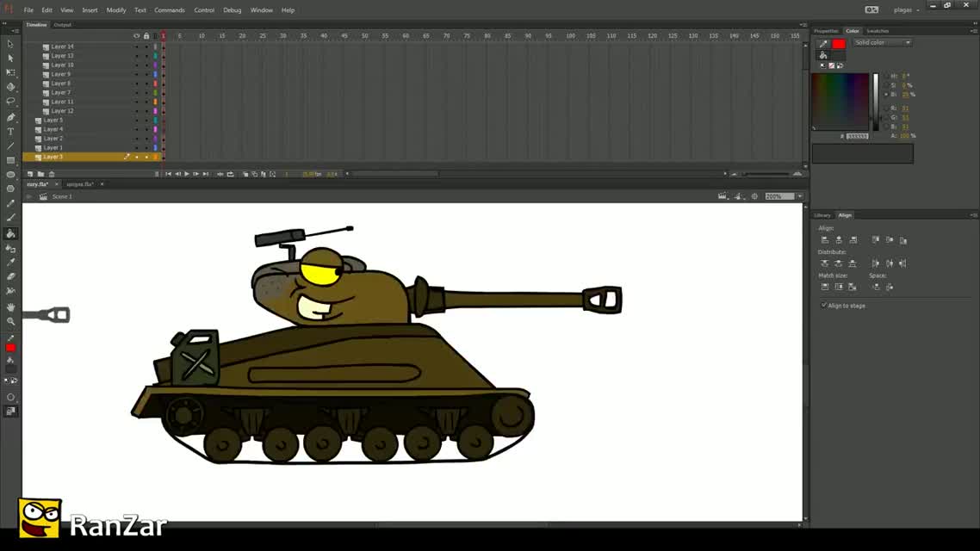Click the New Layer icon below layers

(x=30, y=174)
